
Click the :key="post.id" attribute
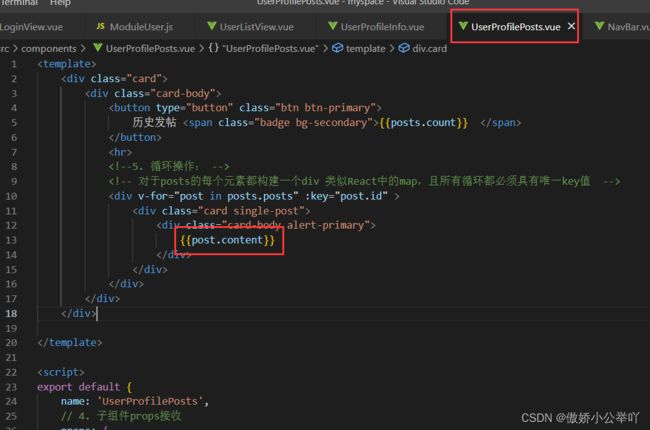click(346, 196)
